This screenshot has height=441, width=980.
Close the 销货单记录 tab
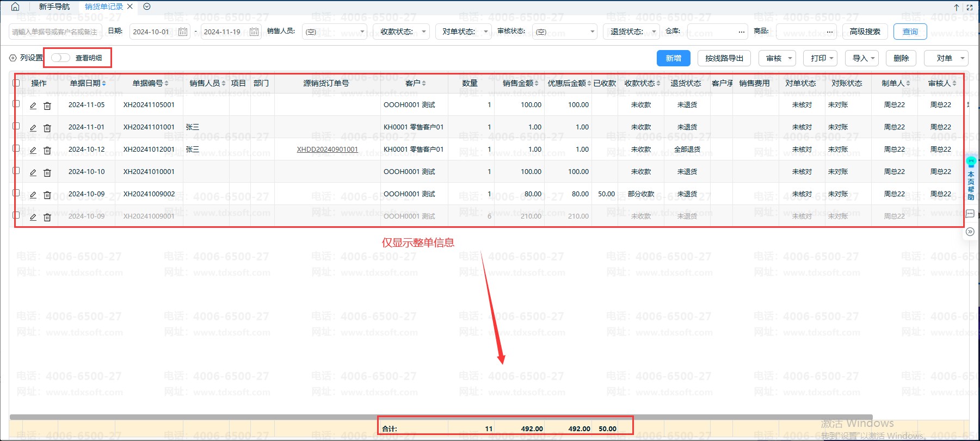point(130,7)
